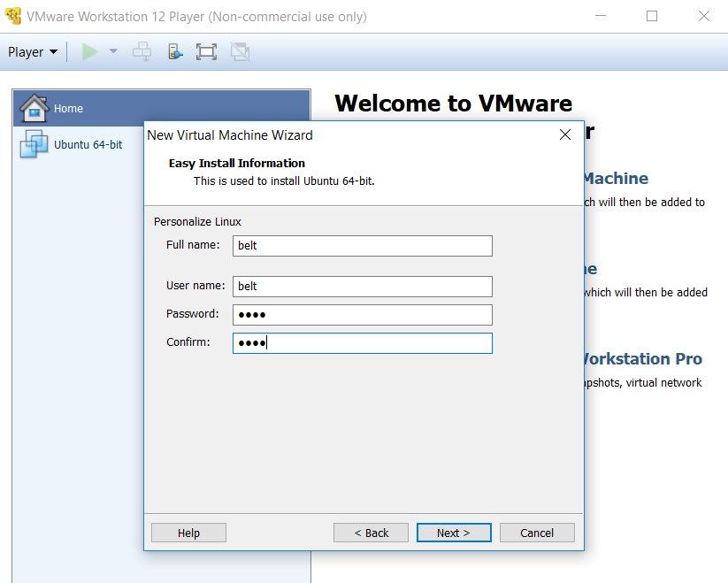Enter full screen mode via toolbar icon
This screenshot has width=728, height=583.
point(207,51)
